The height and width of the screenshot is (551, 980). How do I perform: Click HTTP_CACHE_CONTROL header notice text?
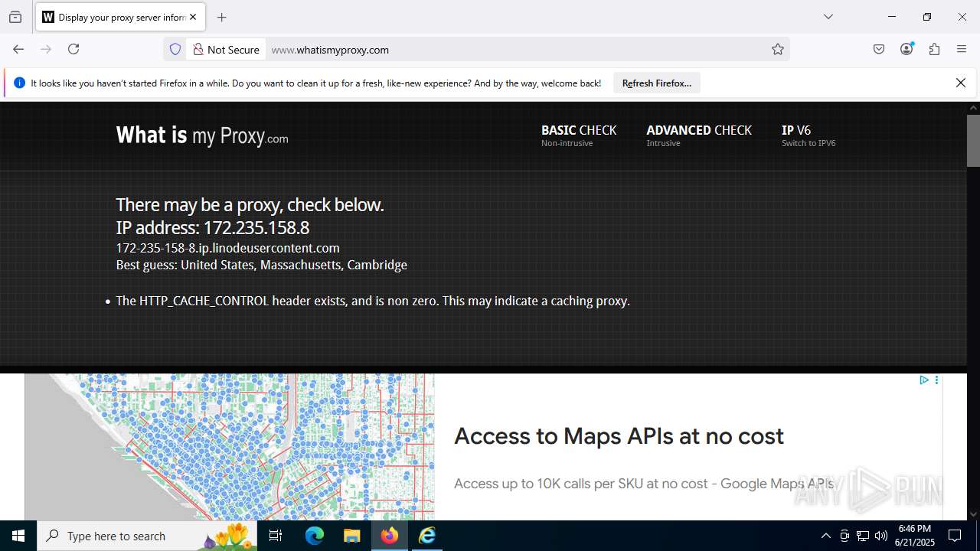pyautogui.click(x=373, y=301)
